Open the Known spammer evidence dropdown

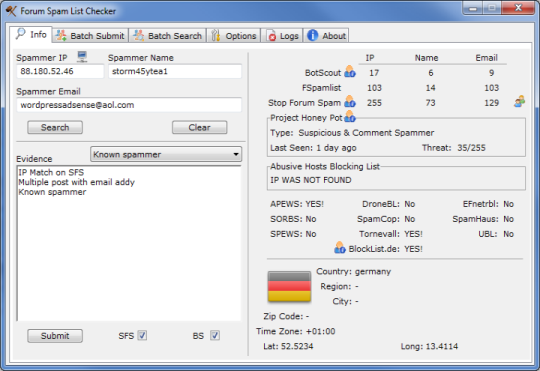pyautogui.click(x=166, y=154)
